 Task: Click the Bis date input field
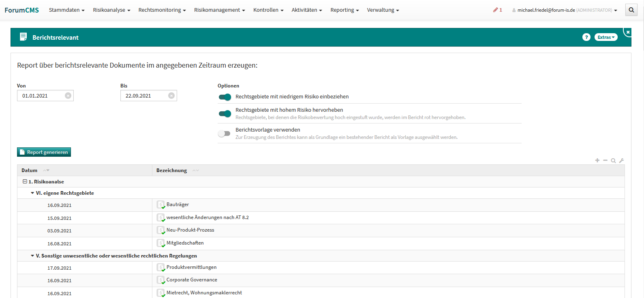click(x=144, y=96)
